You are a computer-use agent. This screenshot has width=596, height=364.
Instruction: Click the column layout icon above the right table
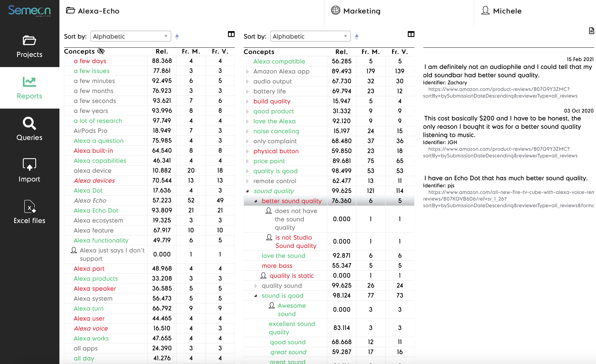click(411, 34)
